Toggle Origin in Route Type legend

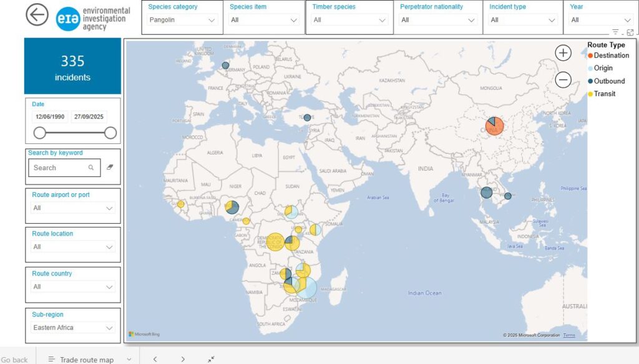pos(603,68)
